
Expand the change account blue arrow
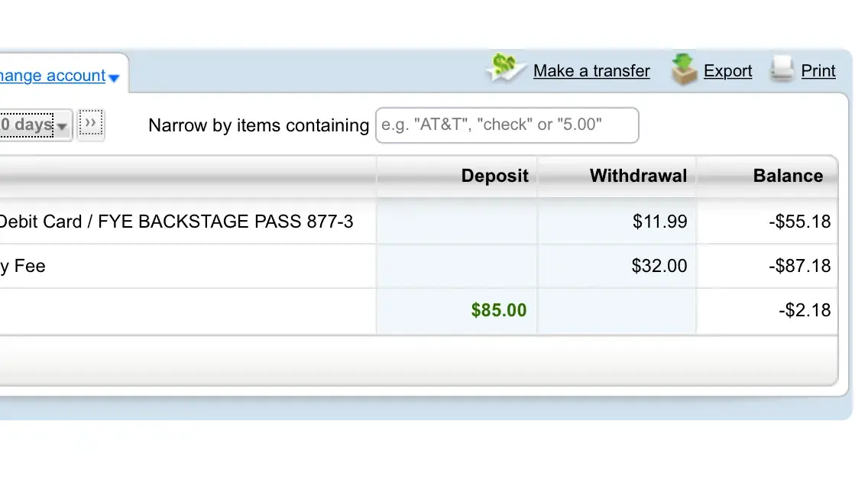click(x=114, y=78)
